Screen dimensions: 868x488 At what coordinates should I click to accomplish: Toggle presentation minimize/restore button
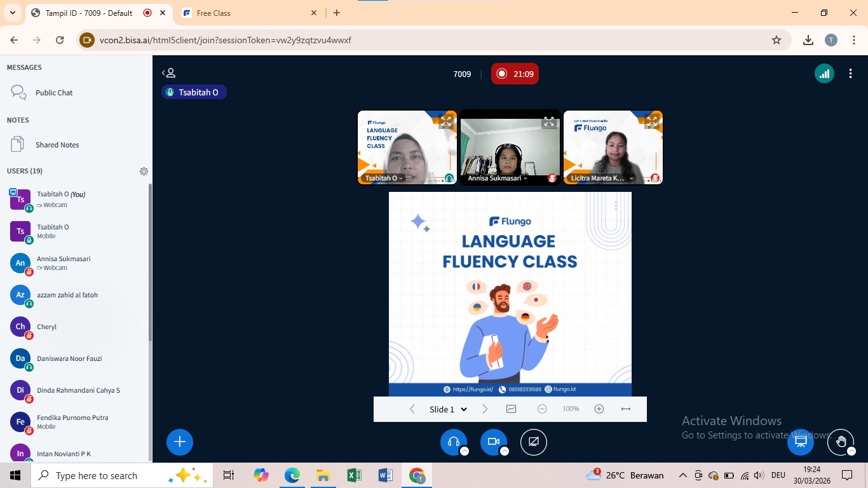click(801, 442)
